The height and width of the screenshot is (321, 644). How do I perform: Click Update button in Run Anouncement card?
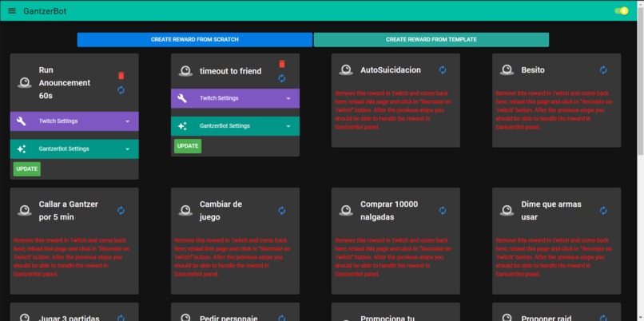coord(27,169)
